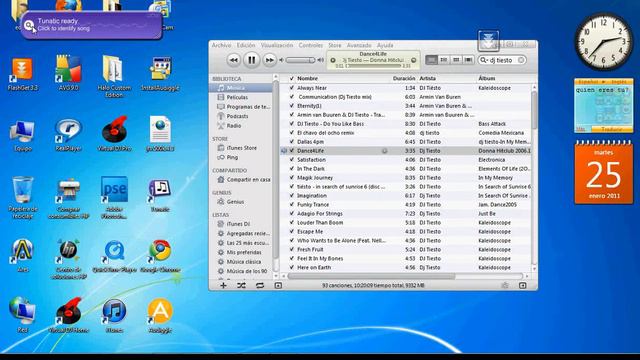Image resolution: width=640 pixels, height=360 pixels.
Task: Click the dj tiesto search field
Action: click(501, 60)
